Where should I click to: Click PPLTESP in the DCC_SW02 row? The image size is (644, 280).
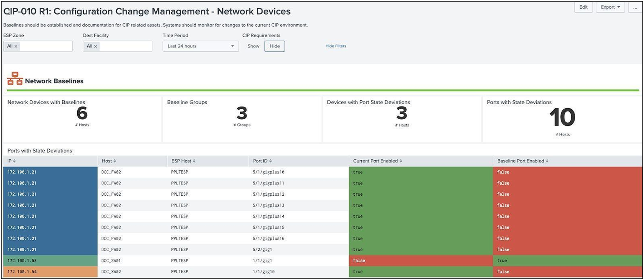tap(180, 272)
